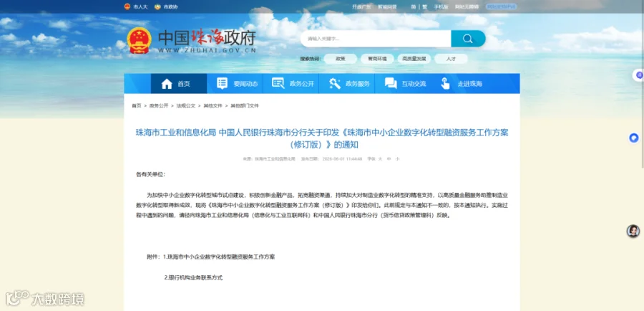The height and width of the screenshot is (311, 644).
Task: Select the 政策 hot search tag
Action: 340,59
